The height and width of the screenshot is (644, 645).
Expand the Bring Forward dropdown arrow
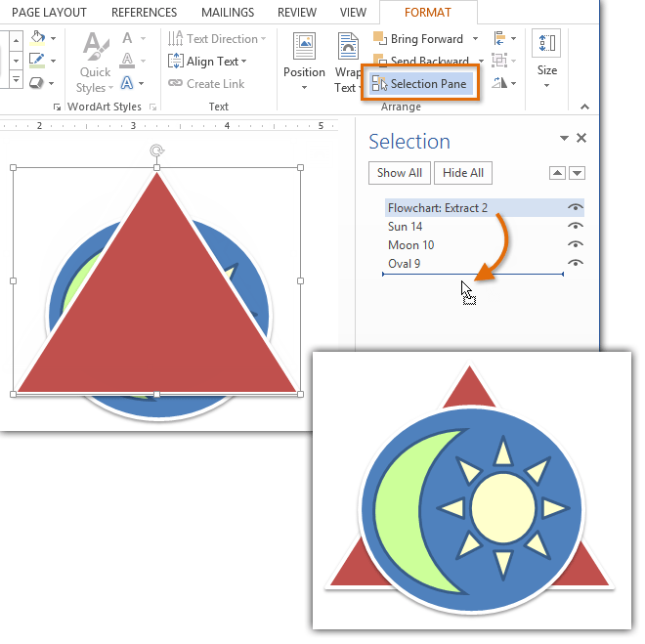[475, 39]
